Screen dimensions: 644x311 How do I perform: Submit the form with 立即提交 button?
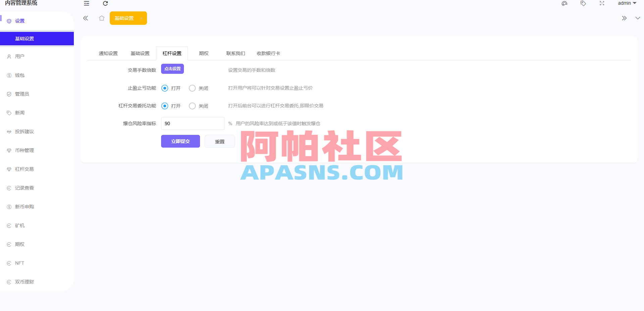coord(180,141)
